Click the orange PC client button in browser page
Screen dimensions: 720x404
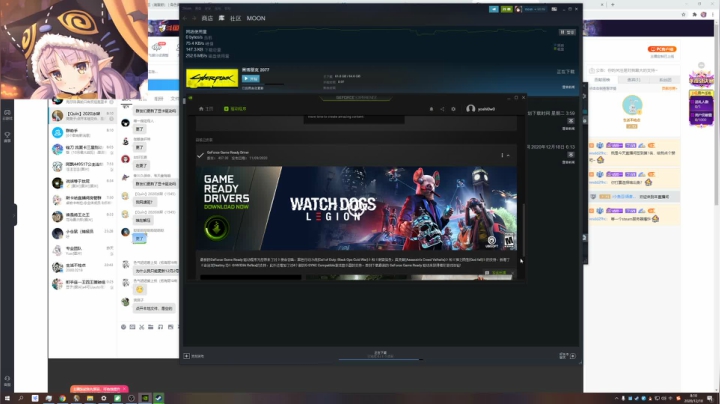pyautogui.click(x=662, y=49)
